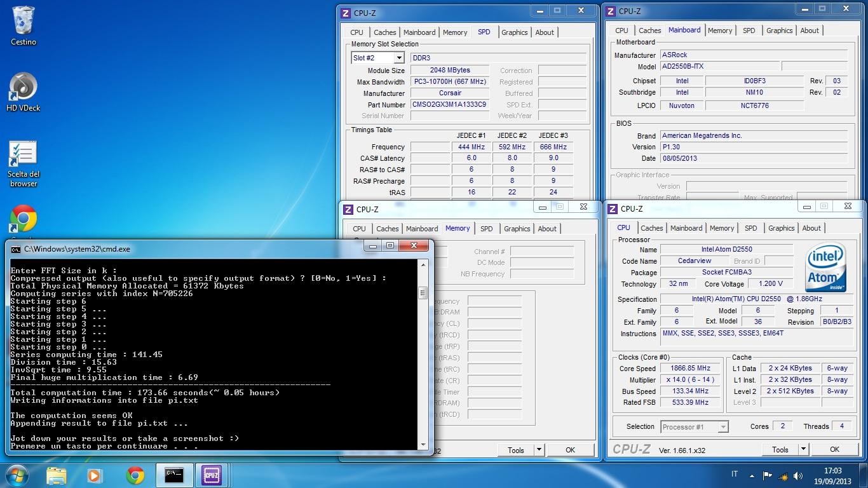Switch to the cmd.exe taskbar button

[174, 475]
